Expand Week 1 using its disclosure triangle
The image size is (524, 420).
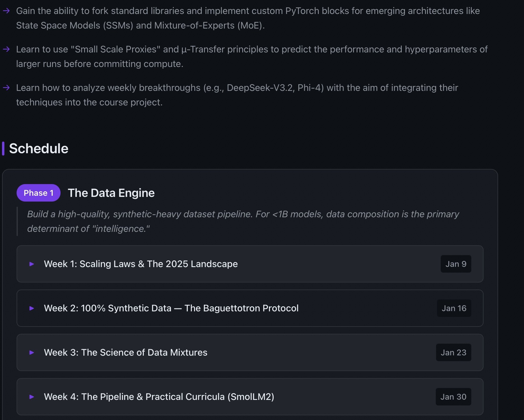pyautogui.click(x=32, y=264)
